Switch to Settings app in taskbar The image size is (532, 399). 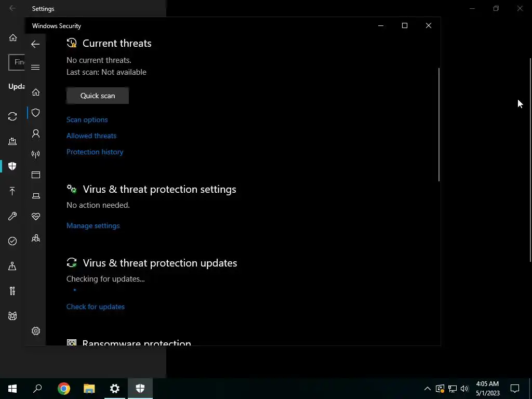[x=115, y=389]
